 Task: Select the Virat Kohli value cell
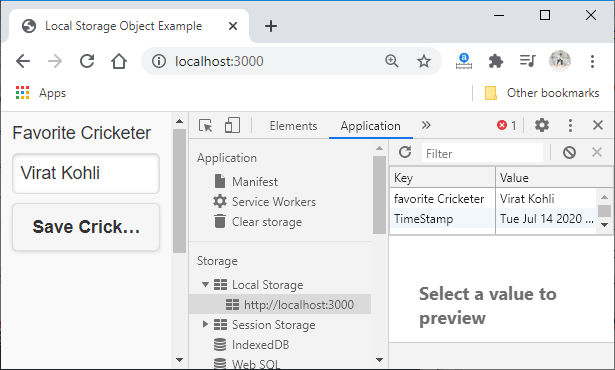546,199
